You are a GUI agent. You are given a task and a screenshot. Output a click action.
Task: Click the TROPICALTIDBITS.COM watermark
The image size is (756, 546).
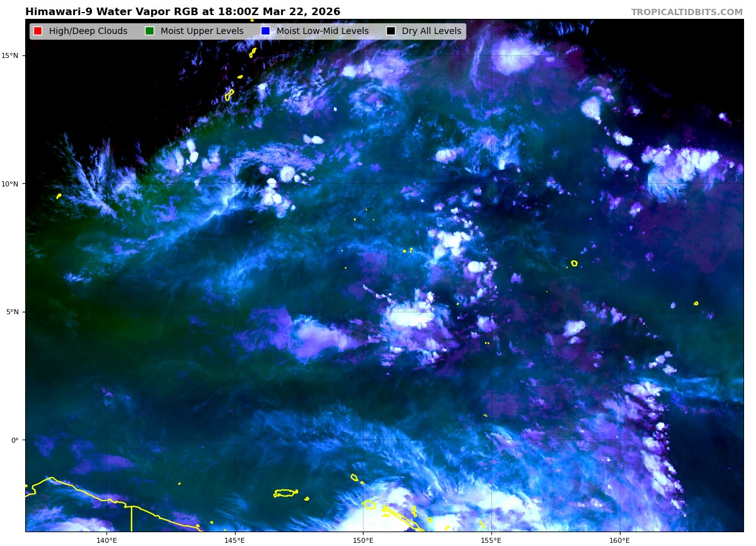pos(687,12)
